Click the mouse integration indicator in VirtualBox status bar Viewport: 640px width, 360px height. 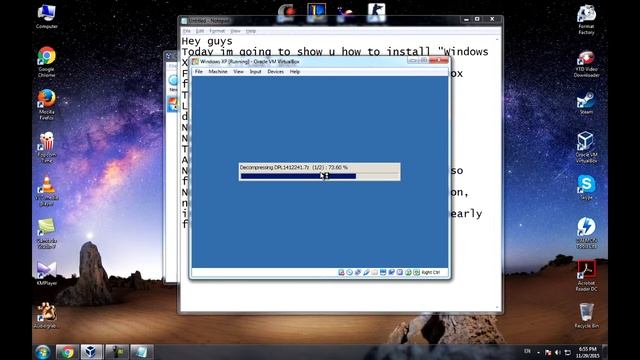(x=408, y=272)
